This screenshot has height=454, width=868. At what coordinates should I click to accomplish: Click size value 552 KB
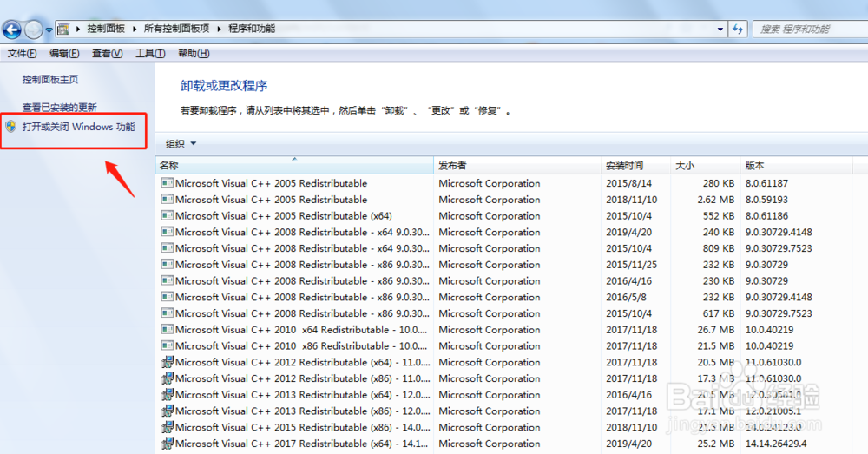point(719,216)
